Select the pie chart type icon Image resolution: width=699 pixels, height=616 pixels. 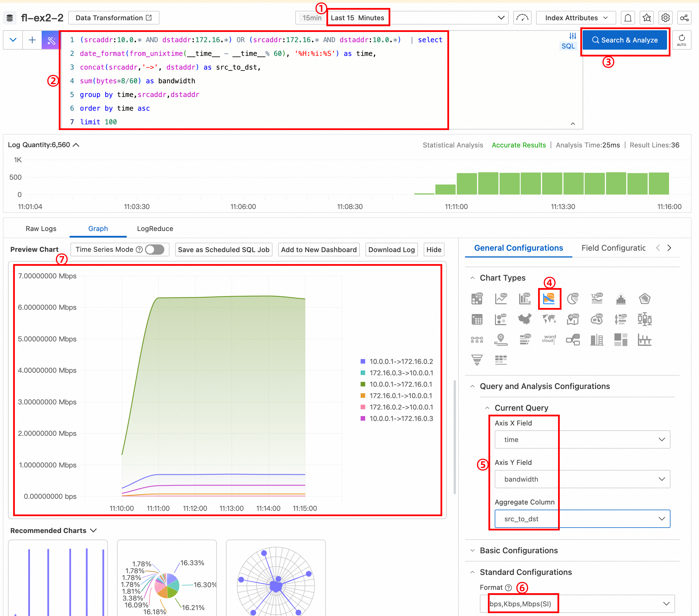573,299
